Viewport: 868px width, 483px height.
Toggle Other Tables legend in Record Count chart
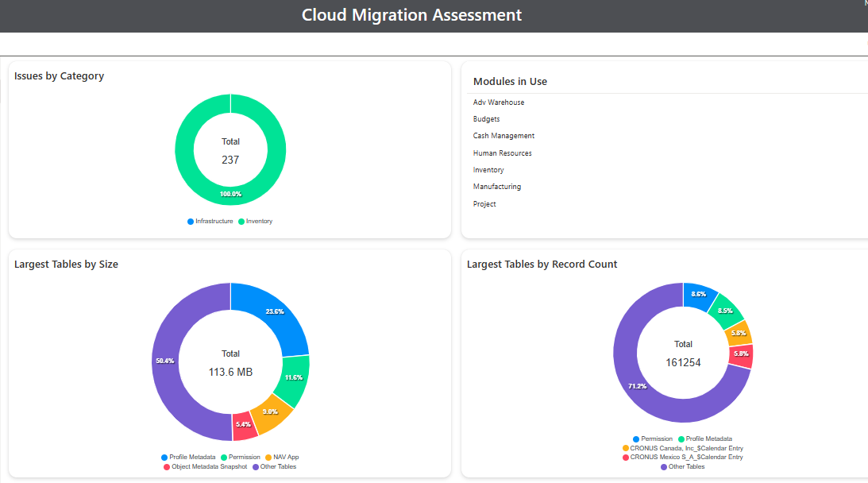(682, 466)
